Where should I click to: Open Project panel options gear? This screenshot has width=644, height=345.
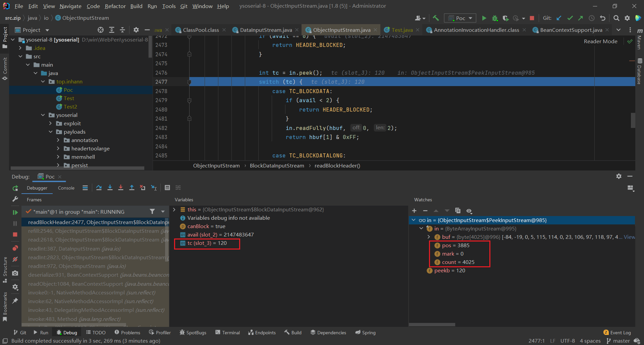click(136, 30)
